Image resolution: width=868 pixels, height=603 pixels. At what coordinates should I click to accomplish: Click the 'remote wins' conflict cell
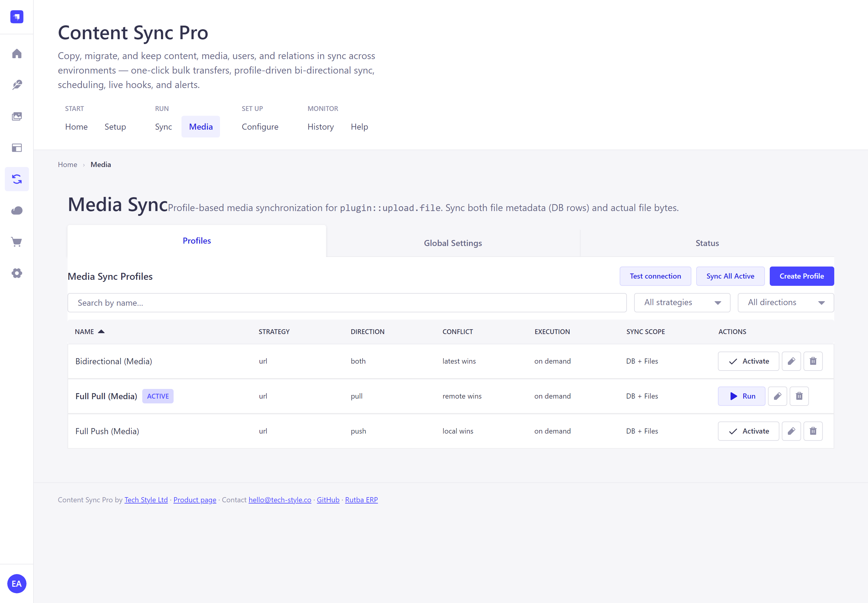462,396
